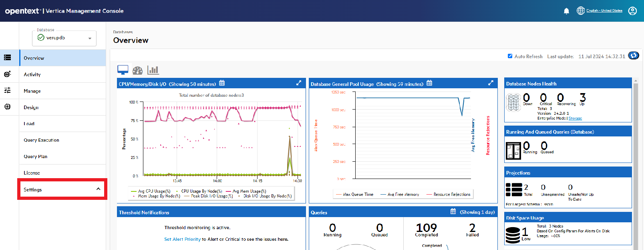
Task: Open the user account menu icon
Action: 632,11
